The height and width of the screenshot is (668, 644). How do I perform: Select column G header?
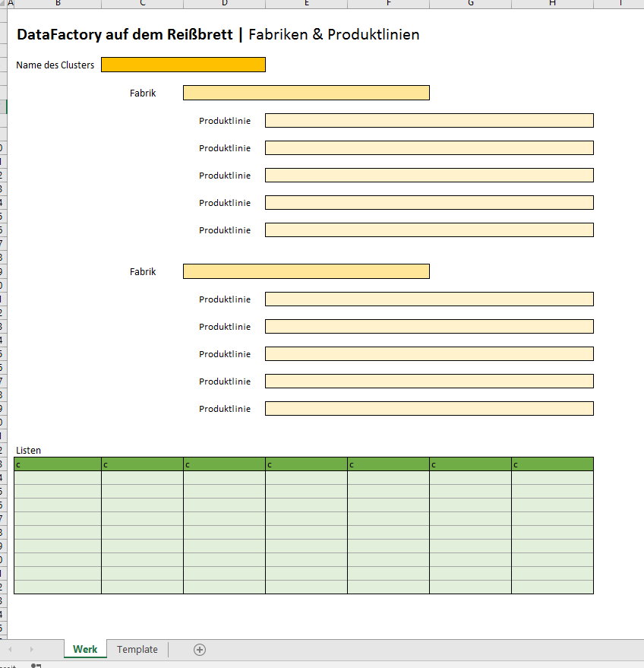(470, 4)
